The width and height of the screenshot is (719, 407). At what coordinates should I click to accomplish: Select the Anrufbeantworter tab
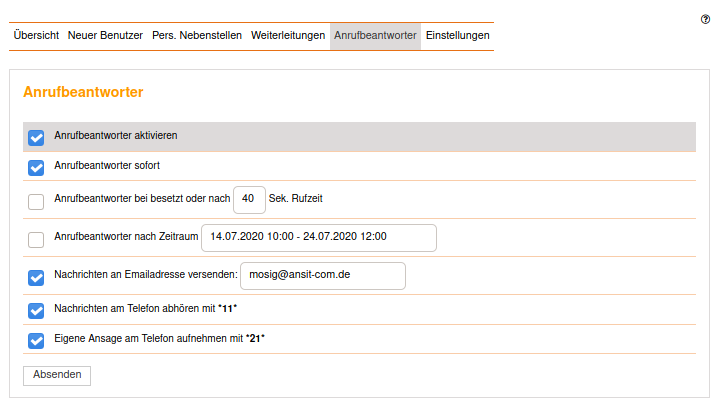375,36
